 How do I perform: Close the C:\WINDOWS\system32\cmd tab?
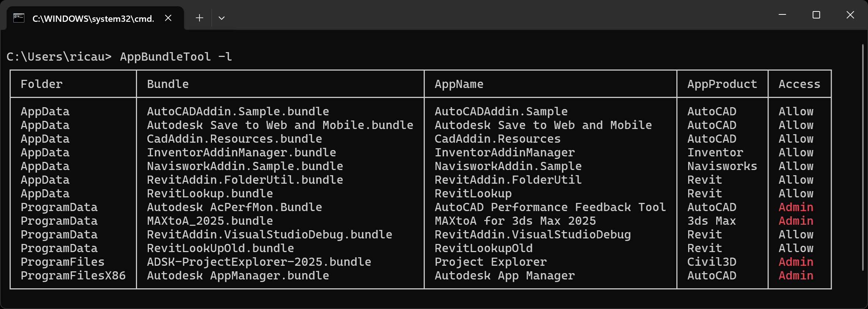pyautogui.click(x=168, y=17)
